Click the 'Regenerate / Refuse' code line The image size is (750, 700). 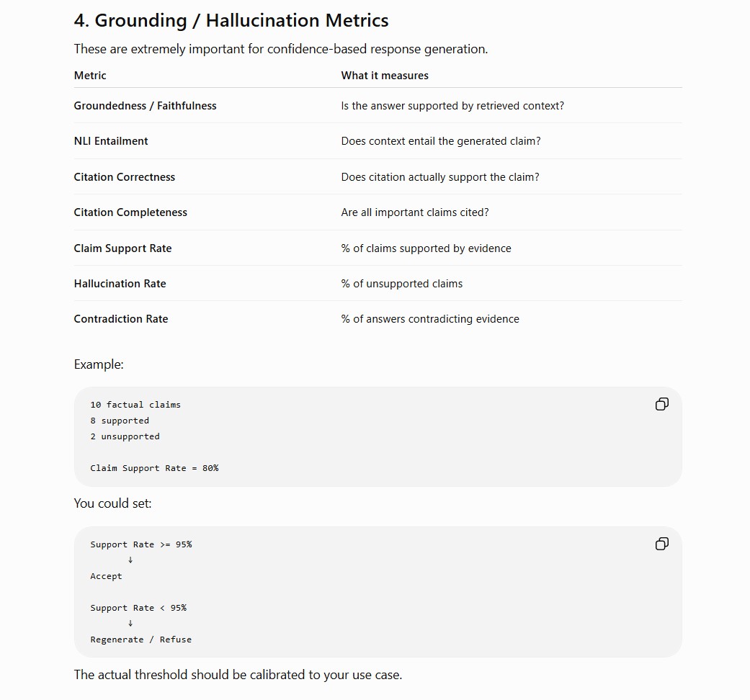[140, 640]
